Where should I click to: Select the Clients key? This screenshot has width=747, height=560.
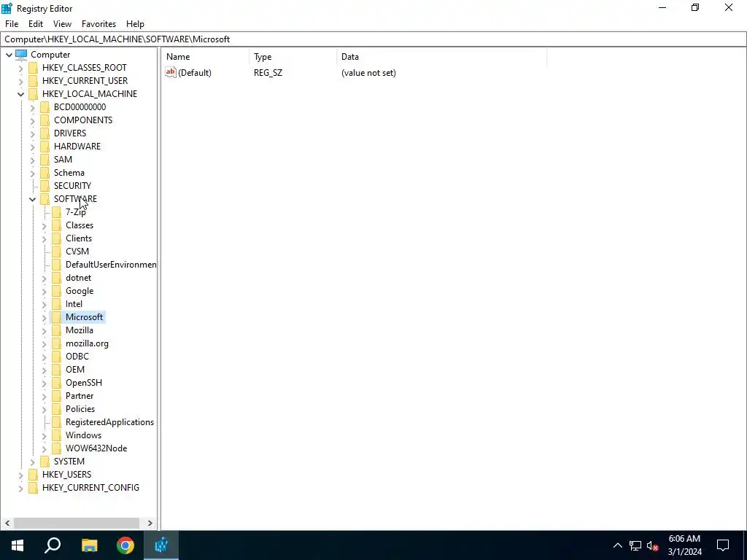(79, 238)
